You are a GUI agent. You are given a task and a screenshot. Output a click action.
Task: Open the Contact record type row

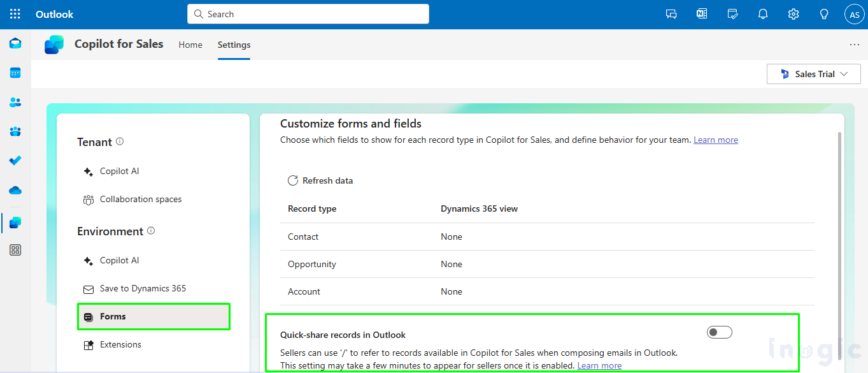(303, 237)
